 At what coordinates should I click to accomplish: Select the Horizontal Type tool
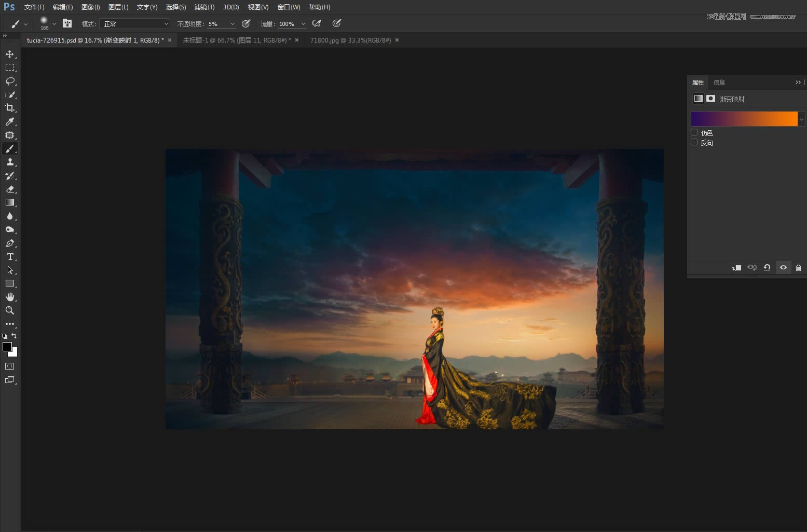[9, 256]
